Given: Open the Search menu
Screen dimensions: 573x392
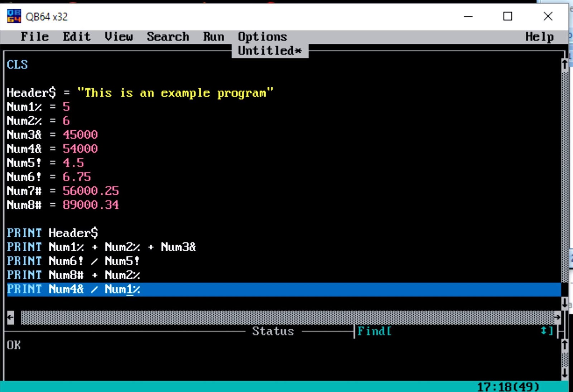Looking at the screenshot, I should click(168, 36).
